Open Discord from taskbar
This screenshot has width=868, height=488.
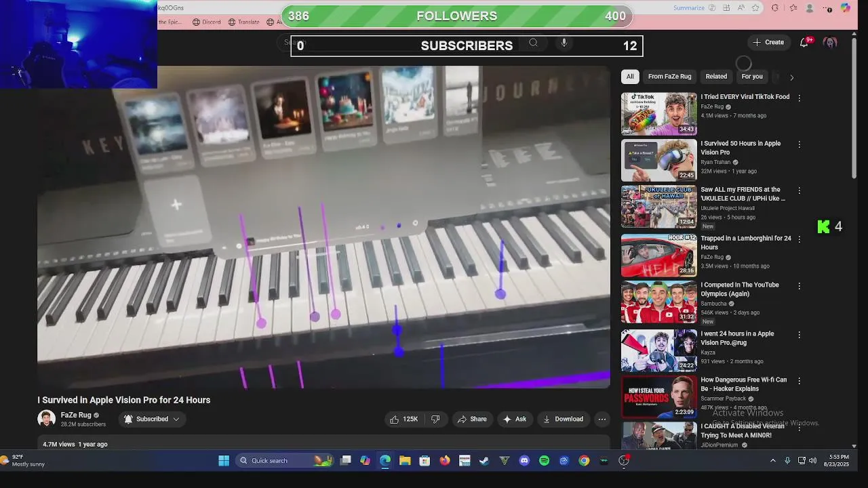click(524, 461)
